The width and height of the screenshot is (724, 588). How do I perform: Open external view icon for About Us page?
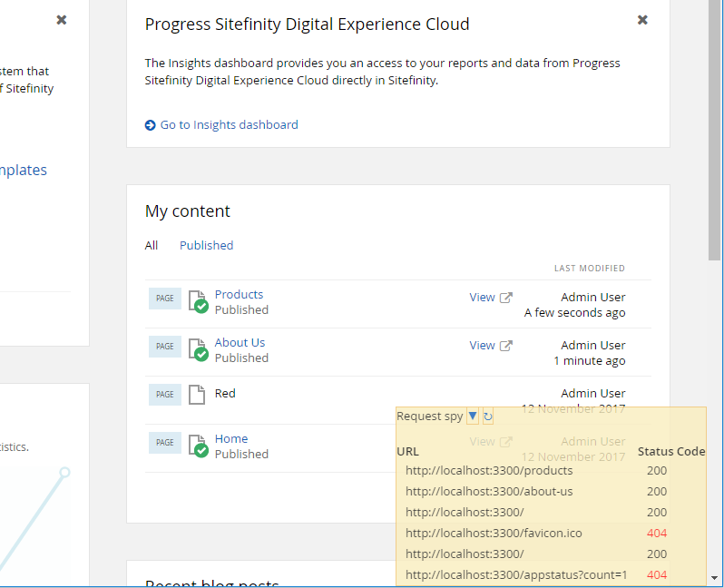click(506, 346)
